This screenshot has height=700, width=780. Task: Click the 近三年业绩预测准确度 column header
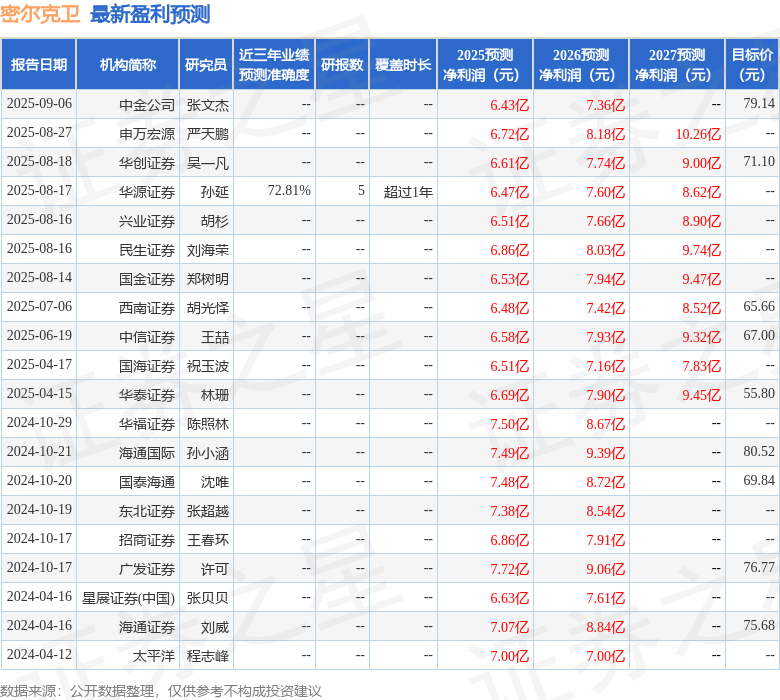(x=274, y=65)
